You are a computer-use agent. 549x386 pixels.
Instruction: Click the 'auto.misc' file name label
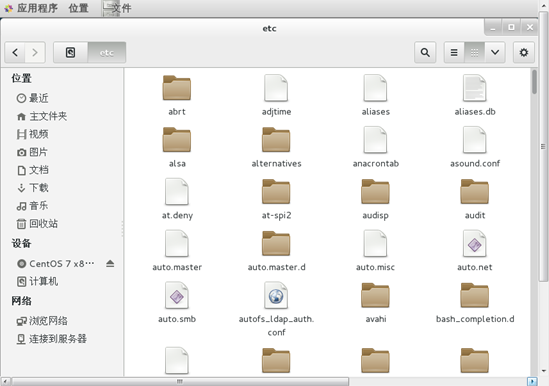[x=375, y=267]
